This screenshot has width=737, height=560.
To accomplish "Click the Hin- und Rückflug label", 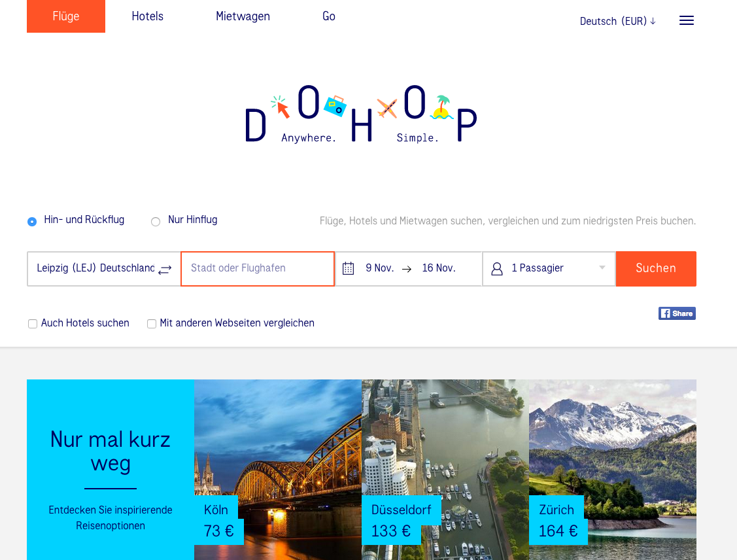I will click(84, 220).
